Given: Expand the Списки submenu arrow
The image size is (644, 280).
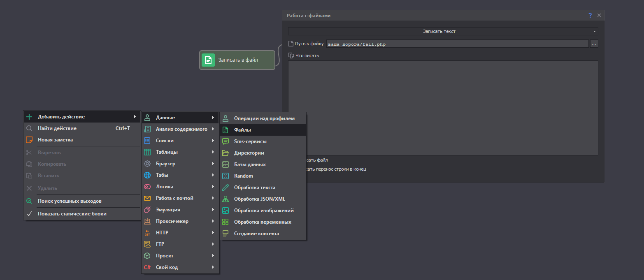Looking at the screenshot, I should [x=213, y=141].
